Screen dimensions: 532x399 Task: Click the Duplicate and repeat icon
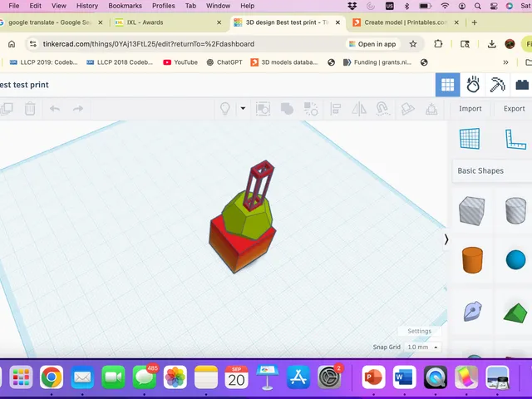coord(7,109)
